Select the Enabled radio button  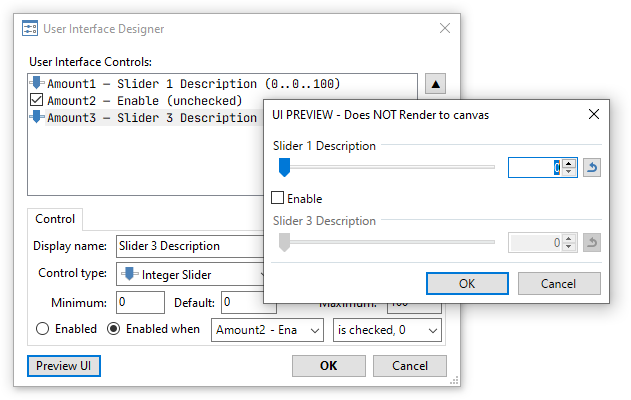(42, 328)
